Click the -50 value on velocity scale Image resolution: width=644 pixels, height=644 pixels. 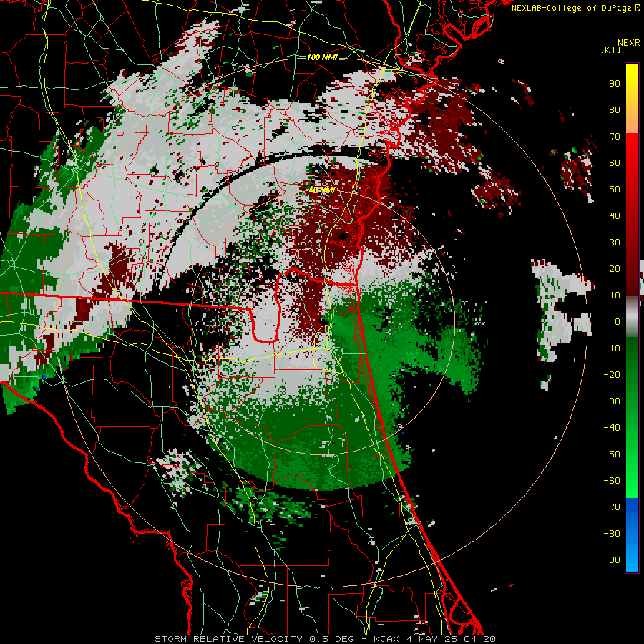click(x=612, y=454)
